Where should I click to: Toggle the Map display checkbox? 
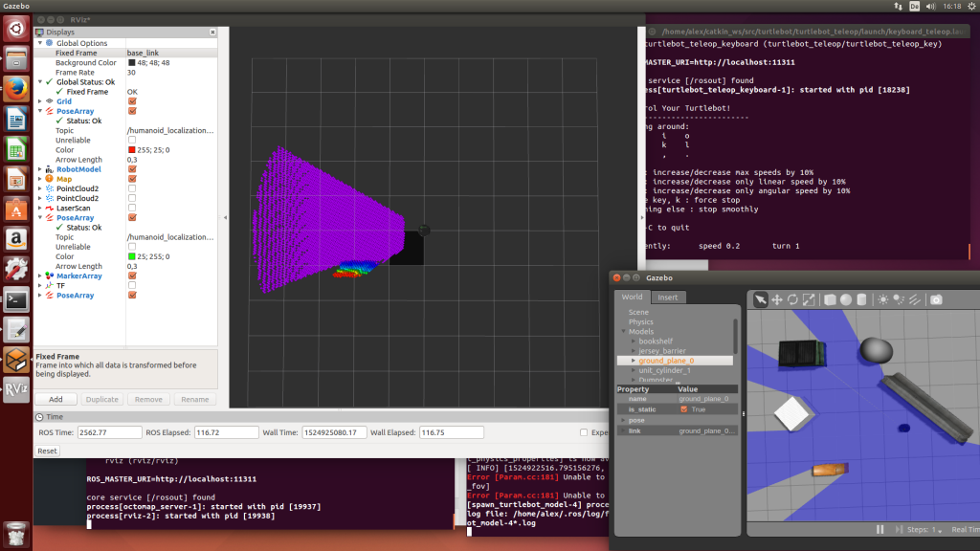click(132, 179)
